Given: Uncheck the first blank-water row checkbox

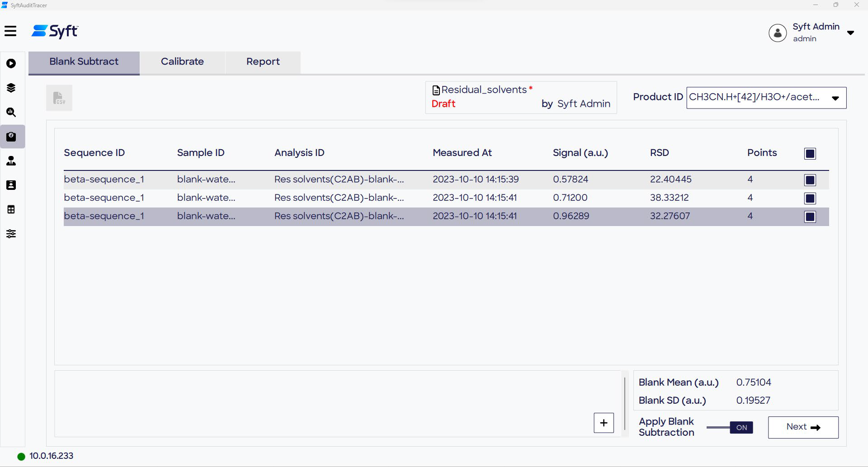Looking at the screenshot, I should tap(809, 179).
